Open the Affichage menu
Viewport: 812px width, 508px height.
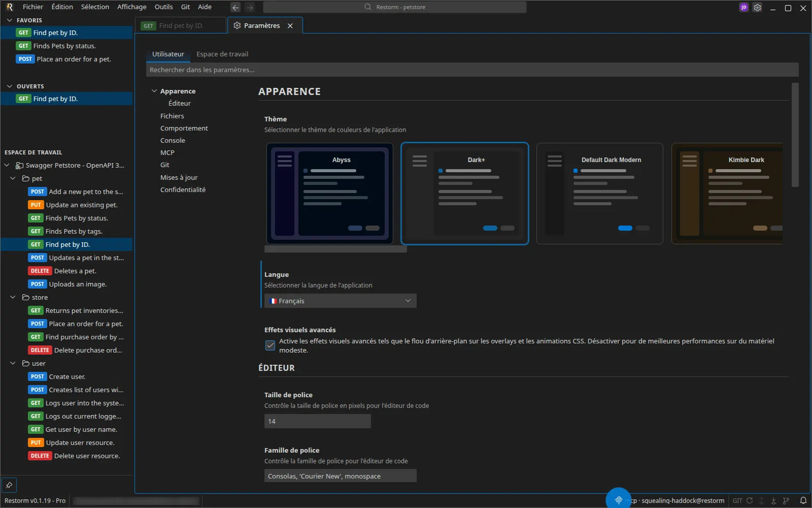(x=132, y=7)
